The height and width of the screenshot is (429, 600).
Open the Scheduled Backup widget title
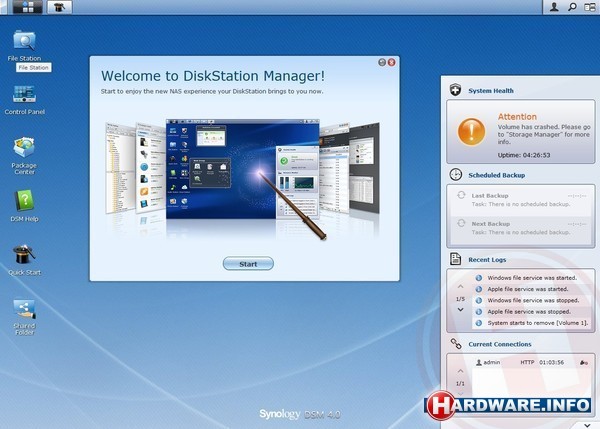click(497, 175)
